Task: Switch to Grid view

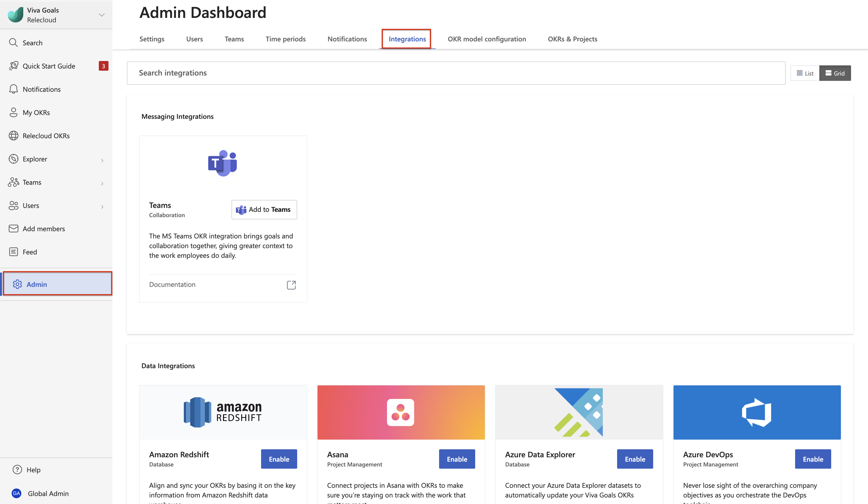Action: coord(835,73)
